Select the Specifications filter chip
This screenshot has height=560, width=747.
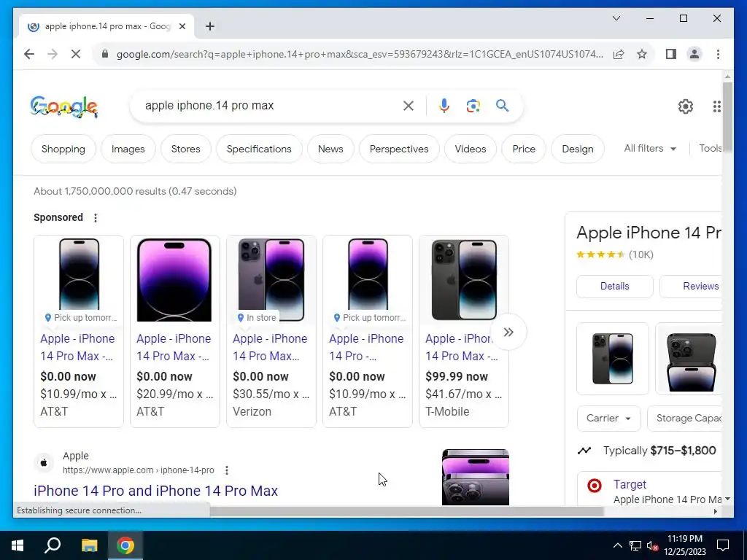click(259, 149)
